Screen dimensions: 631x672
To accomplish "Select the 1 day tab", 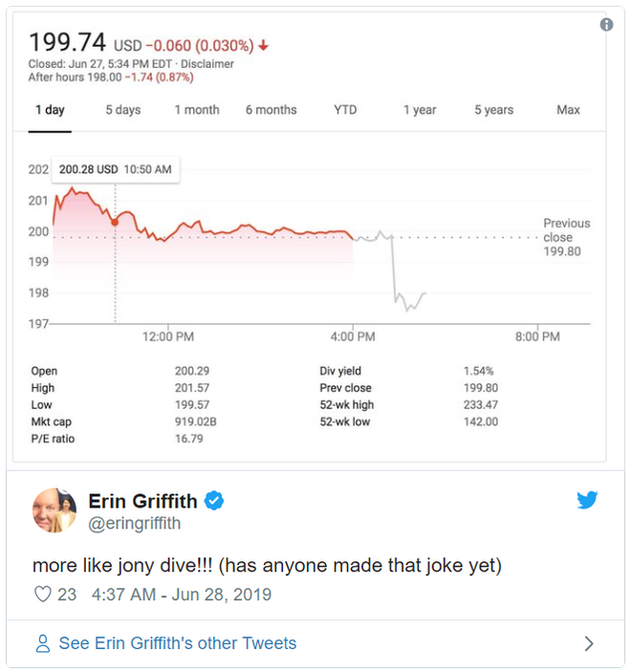I will coord(50,110).
